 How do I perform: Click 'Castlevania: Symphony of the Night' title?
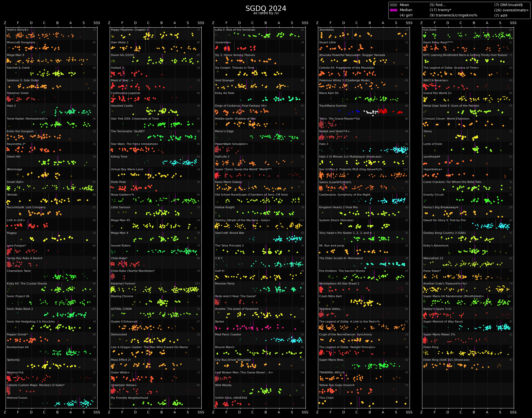pos(345,195)
